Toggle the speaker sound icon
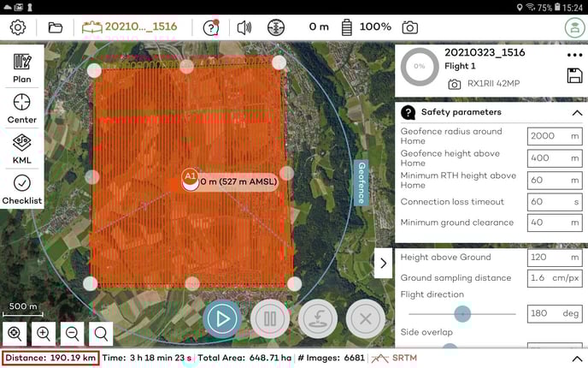 [244, 27]
